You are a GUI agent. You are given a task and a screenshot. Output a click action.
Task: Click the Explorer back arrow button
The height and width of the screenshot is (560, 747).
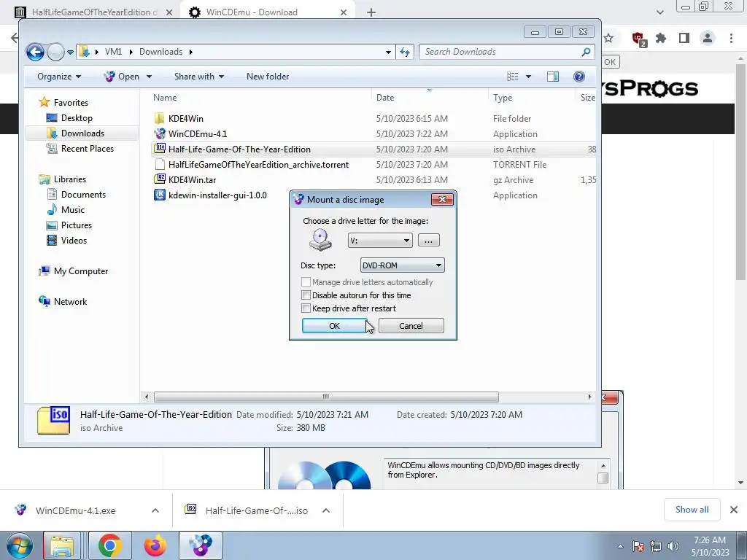tap(35, 52)
